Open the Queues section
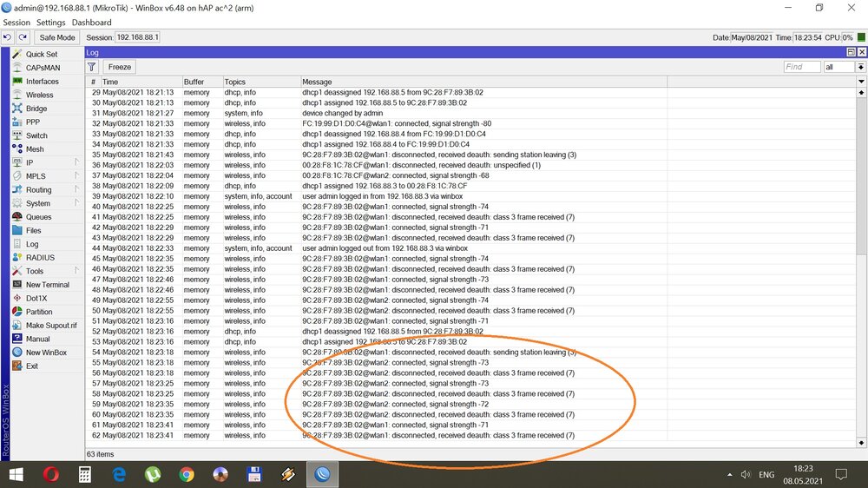Image resolution: width=868 pixels, height=488 pixels. [38, 217]
